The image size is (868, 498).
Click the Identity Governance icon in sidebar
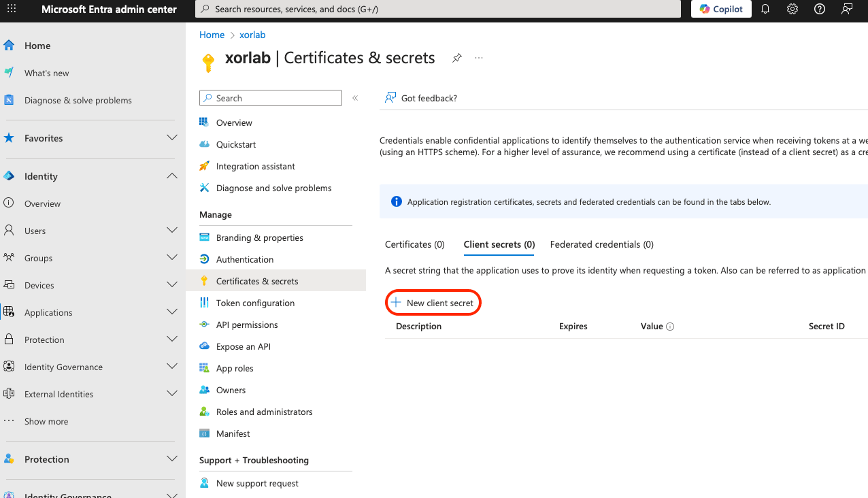9,366
